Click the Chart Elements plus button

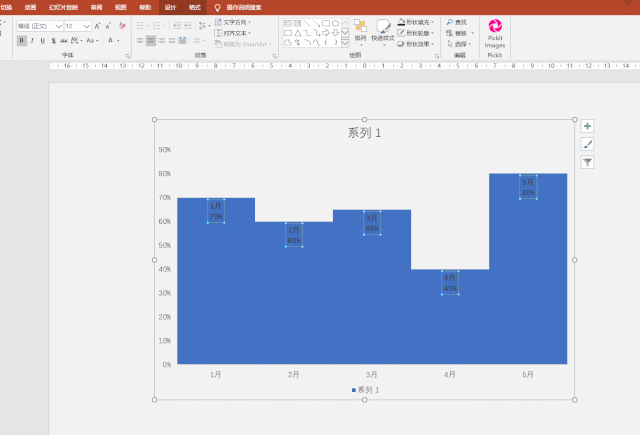(587, 126)
